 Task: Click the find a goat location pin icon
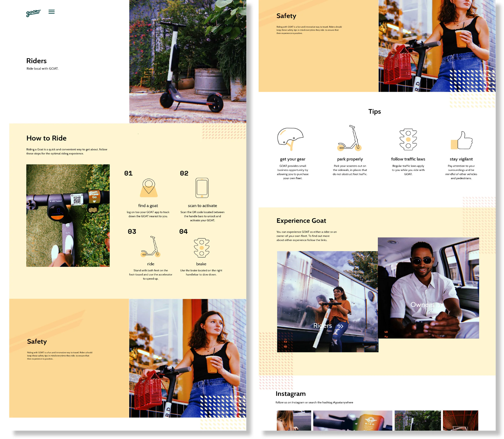(149, 188)
